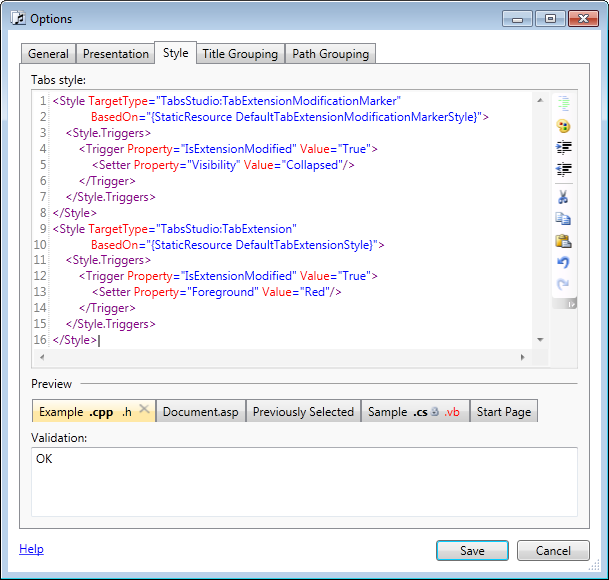
Task: Switch to the General tab
Action: coord(48,54)
